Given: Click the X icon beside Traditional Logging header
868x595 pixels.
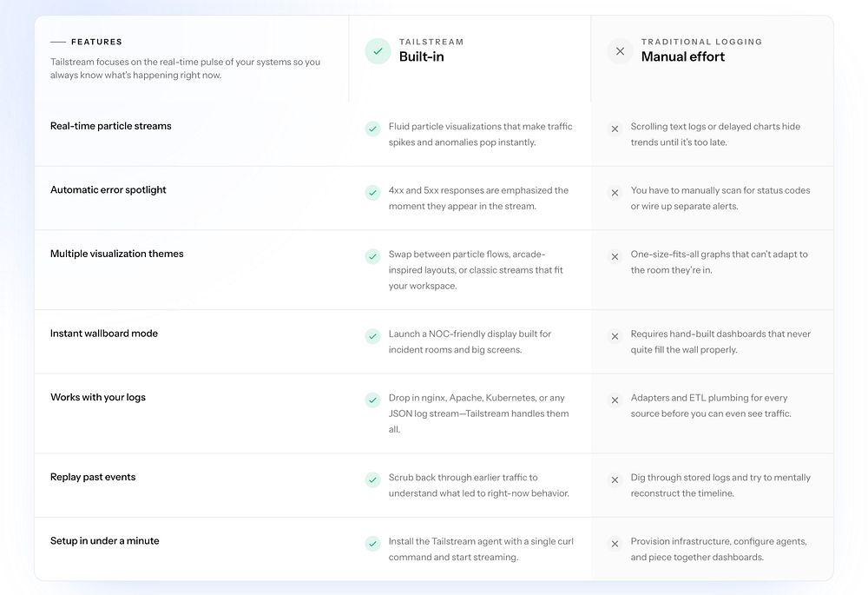Looking at the screenshot, I should point(620,51).
